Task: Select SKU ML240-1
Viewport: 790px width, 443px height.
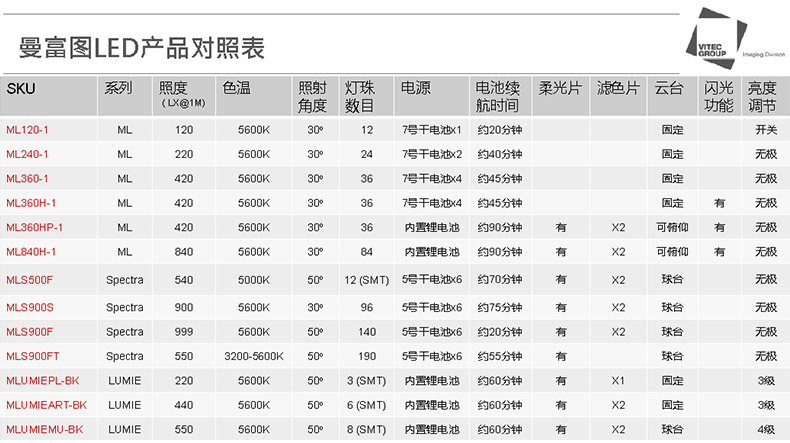Action: (27, 154)
